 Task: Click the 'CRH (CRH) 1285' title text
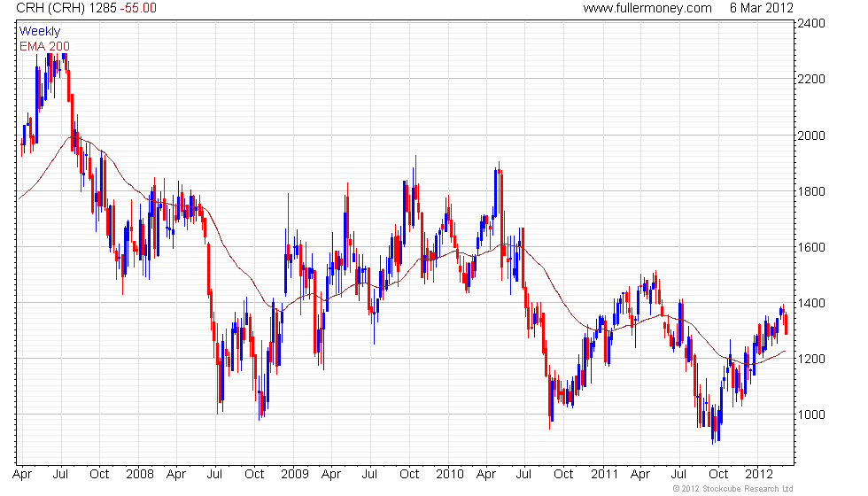pos(66,8)
